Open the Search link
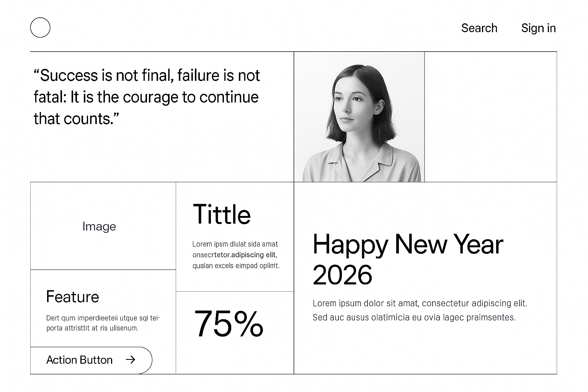This screenshot has width=588, height=392. (479, 28)
